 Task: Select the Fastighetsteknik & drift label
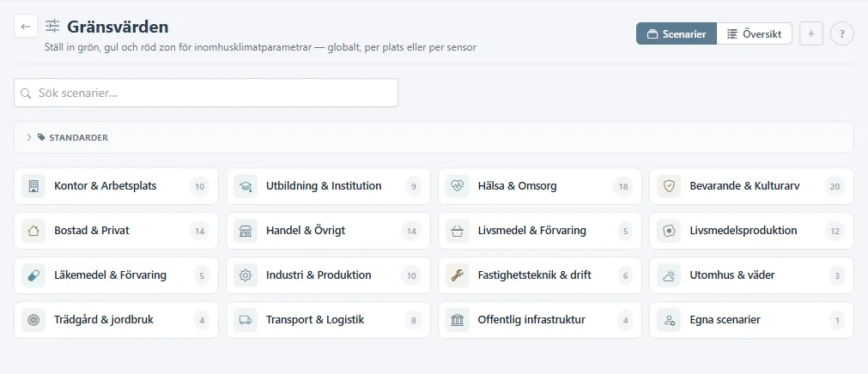(535, 275)
